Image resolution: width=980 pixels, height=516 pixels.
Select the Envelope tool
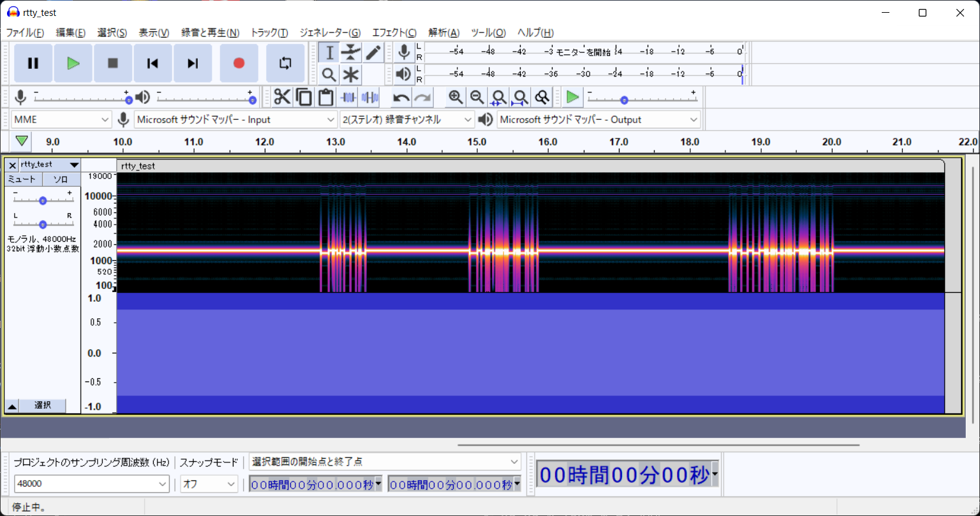click(x=351, y=52)
